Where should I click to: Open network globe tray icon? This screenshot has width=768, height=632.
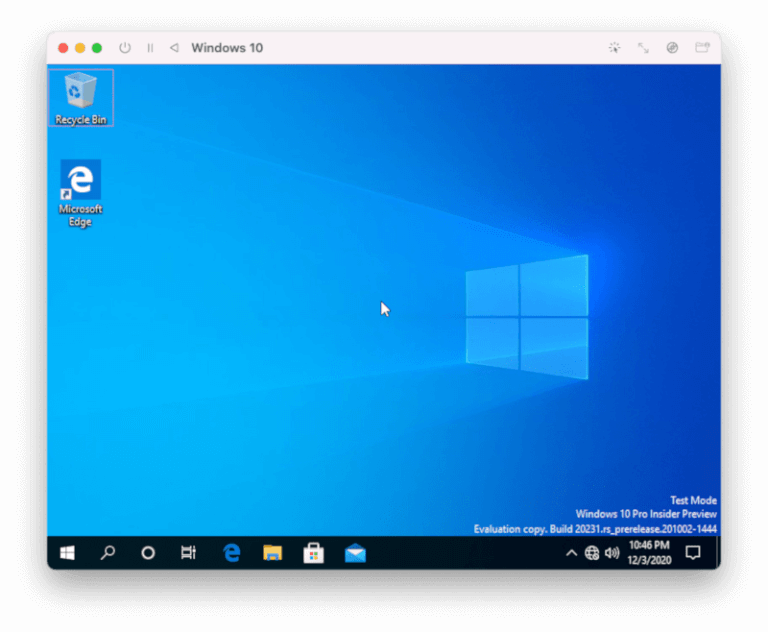[592, 553]
